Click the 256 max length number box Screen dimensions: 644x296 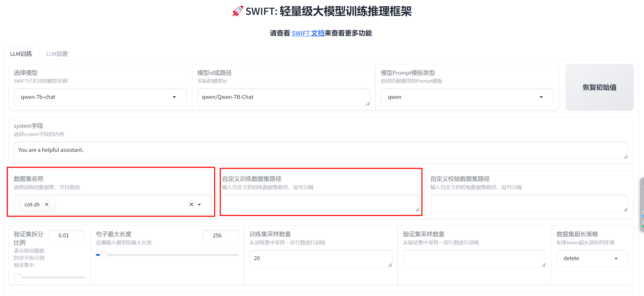click(x=220, y=235)
